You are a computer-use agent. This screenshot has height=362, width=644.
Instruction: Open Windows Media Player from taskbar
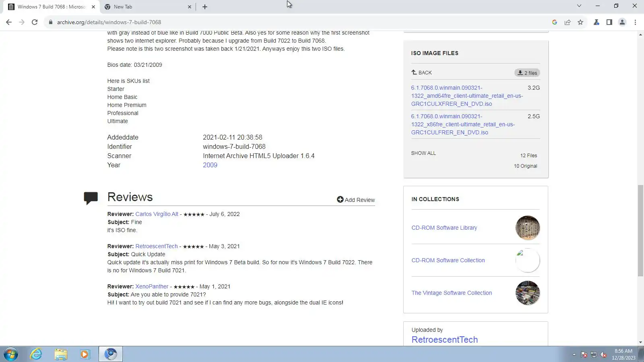(x=85, y=354)
